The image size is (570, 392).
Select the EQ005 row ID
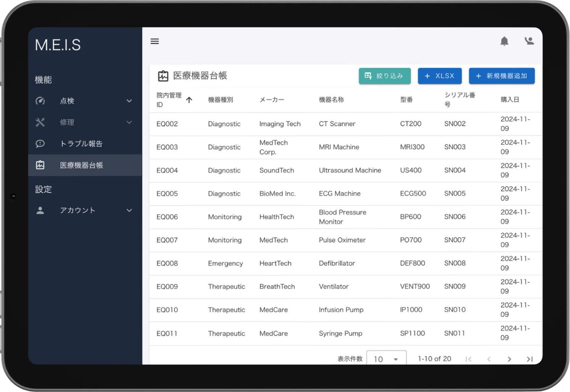(x=167, y=194)
